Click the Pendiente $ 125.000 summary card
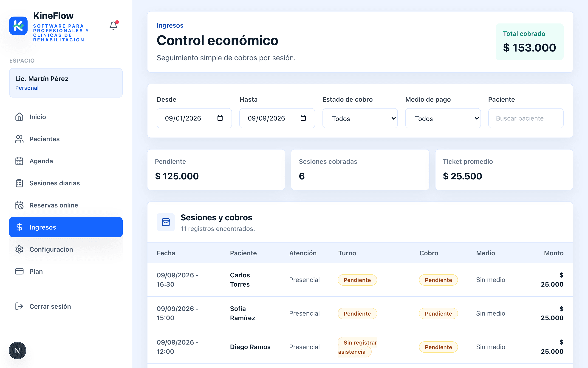 [x=216, y=170]
